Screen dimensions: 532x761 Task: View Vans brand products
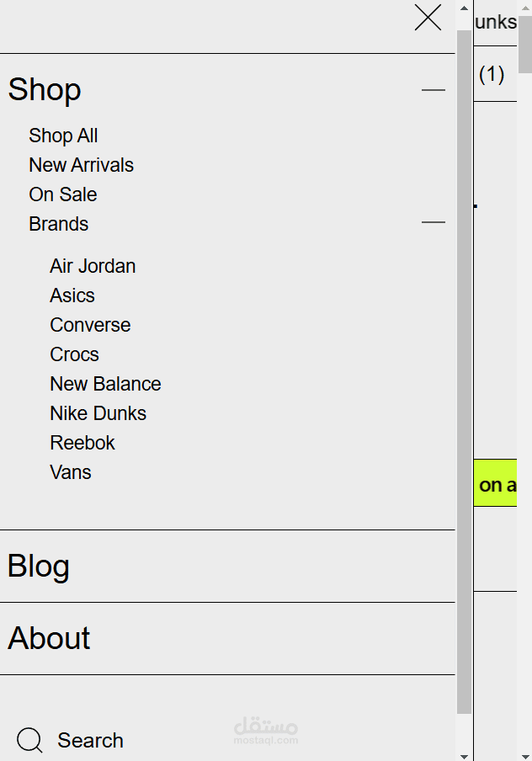(x=71, y=472)
